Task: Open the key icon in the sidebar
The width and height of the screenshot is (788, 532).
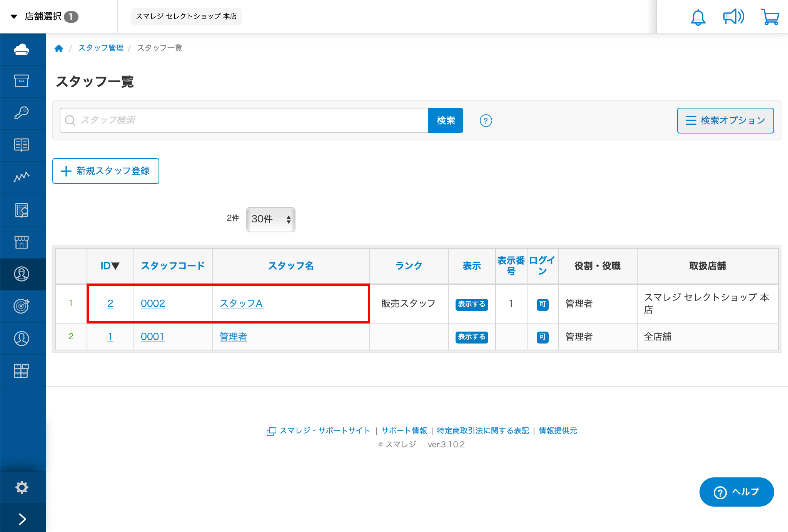Action: click(22, 113)
